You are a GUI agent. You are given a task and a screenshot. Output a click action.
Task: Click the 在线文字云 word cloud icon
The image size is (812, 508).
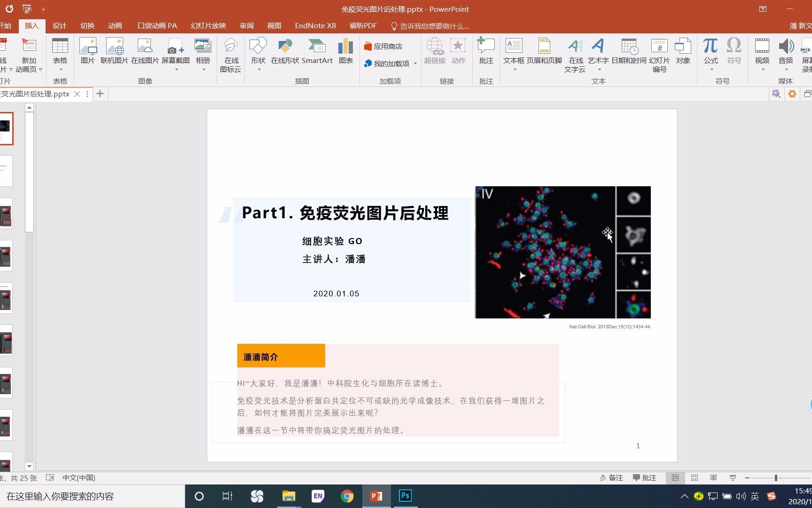[x=575, y=55]
